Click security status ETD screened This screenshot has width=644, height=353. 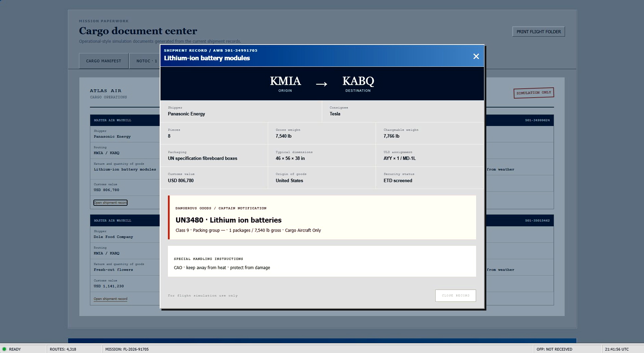click(x=398, y=180)
